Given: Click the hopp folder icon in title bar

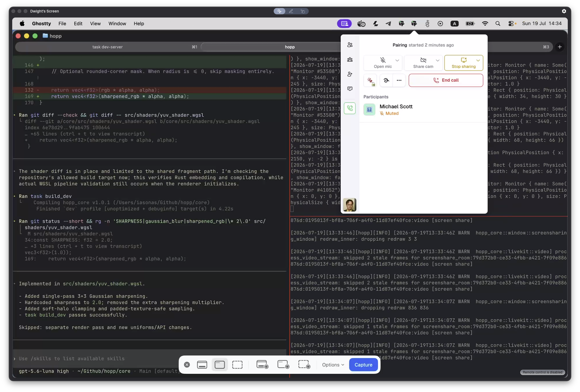Looking at the screenshot, I should 45,36.
